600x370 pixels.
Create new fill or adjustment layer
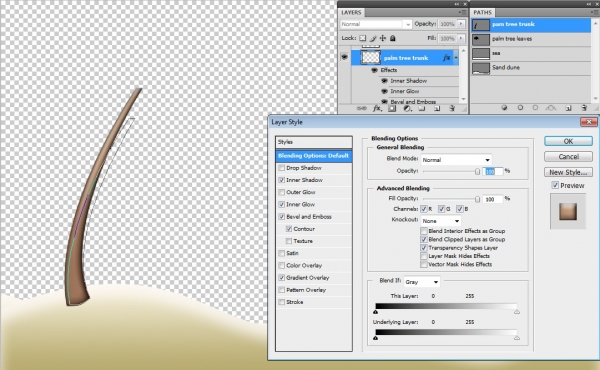coord(407,108)
